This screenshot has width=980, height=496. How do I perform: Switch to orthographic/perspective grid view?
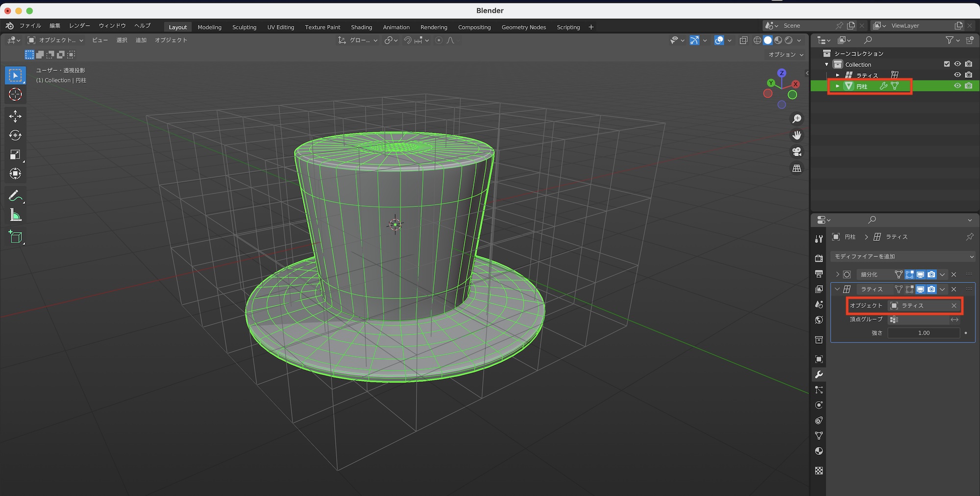pyautogui.click(x=797, y=168)
